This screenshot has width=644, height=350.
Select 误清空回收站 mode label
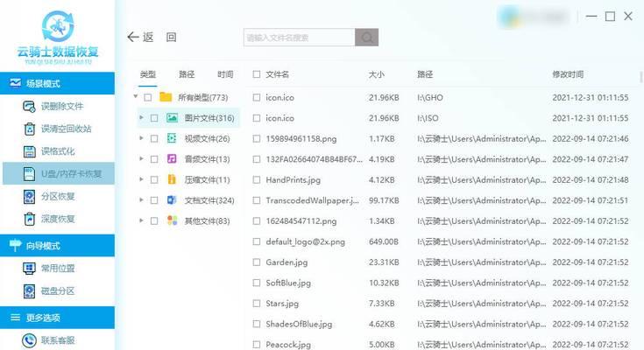(x=66, y=129)
